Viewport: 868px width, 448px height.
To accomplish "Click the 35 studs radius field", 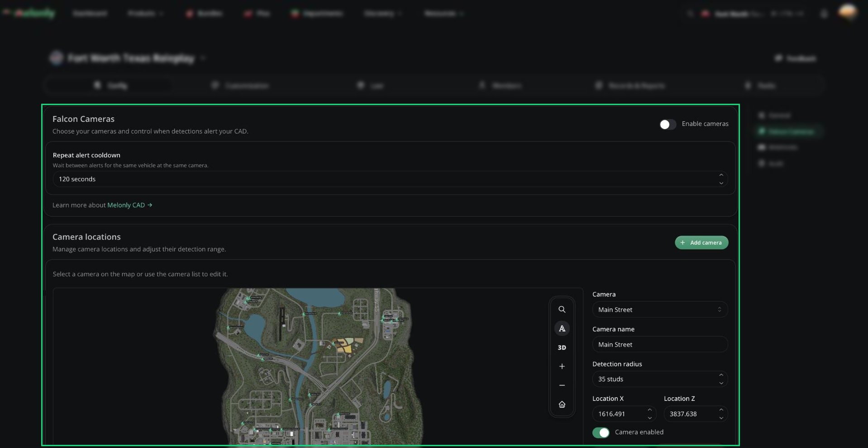I will click(660, 379).
